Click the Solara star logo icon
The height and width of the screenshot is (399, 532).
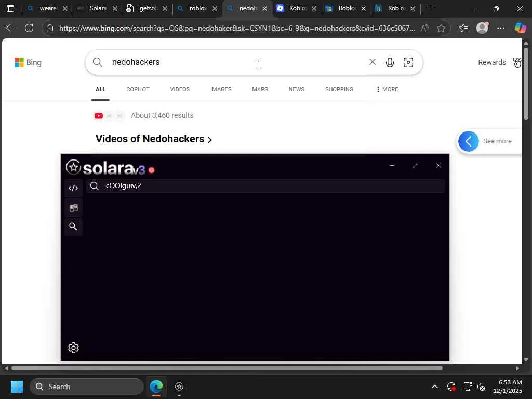coord(73,167)
